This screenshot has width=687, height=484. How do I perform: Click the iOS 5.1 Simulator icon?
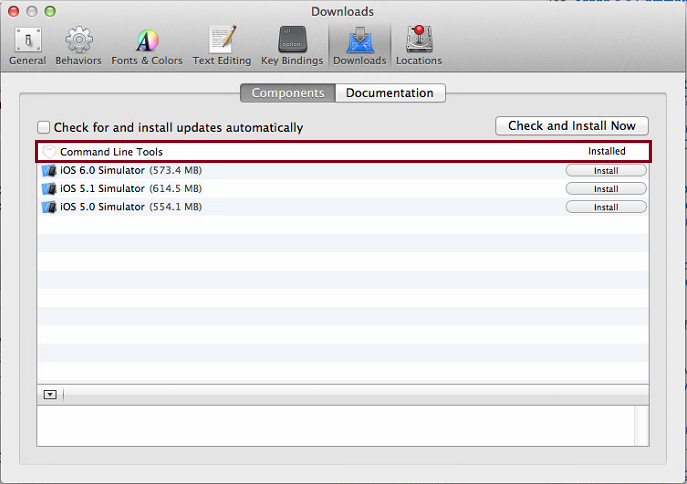(x=49, y=189)
